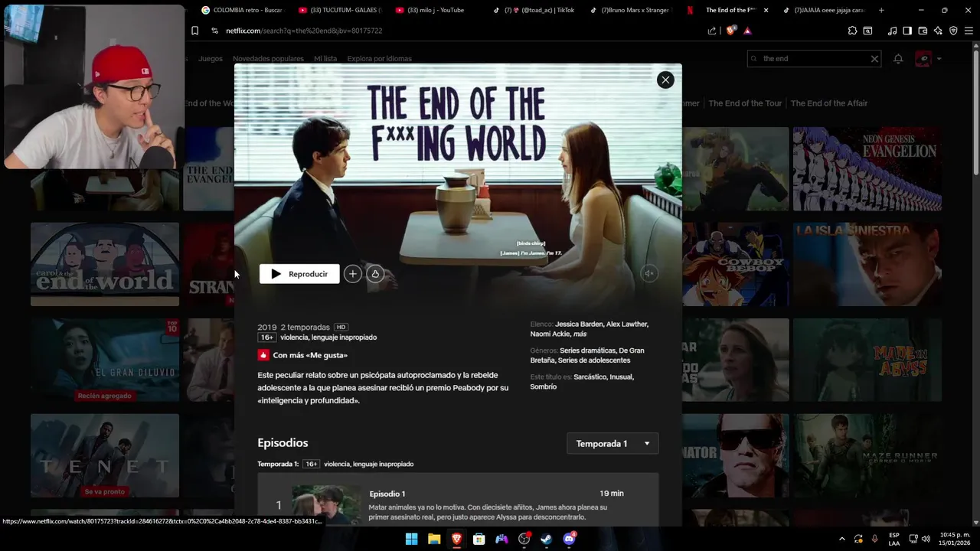The width and height of the screenshot is (980, 551).
Task: Open Netflix notifications bell
Action: pyautogui.click(x=898, y=59)
